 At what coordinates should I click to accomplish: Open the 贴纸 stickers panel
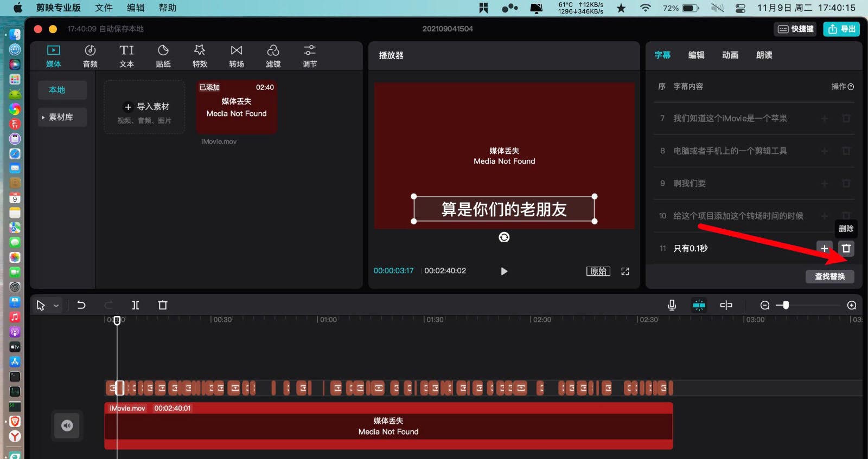coord(163,56)
